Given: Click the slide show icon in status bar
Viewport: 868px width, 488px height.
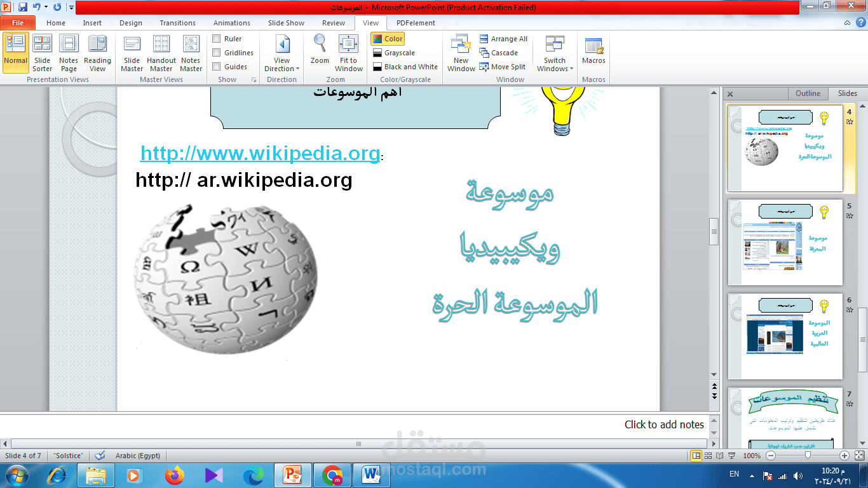Looking at the screenshot, I should click(x=731, y=456).
